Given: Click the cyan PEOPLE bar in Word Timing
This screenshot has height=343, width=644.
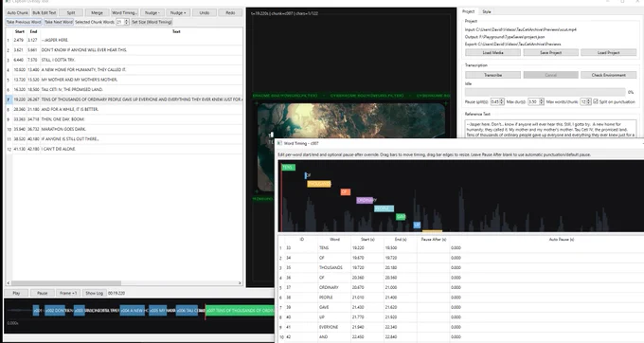Looking at the screenshot, I should (x=384, y=208).
